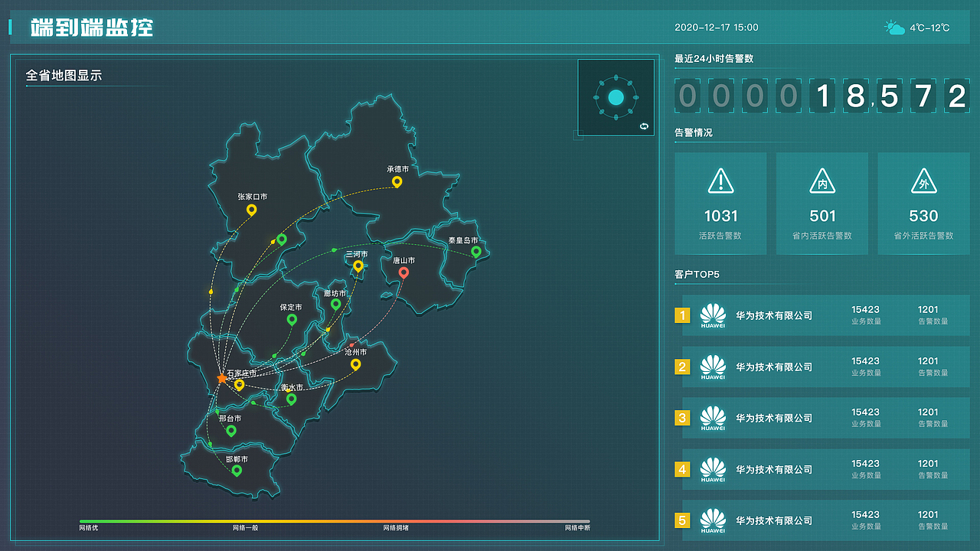Click 华为技术有限公司 in rank 5 row
The height and width of the screenshot is (551, 980).
(x=774, y=520)
